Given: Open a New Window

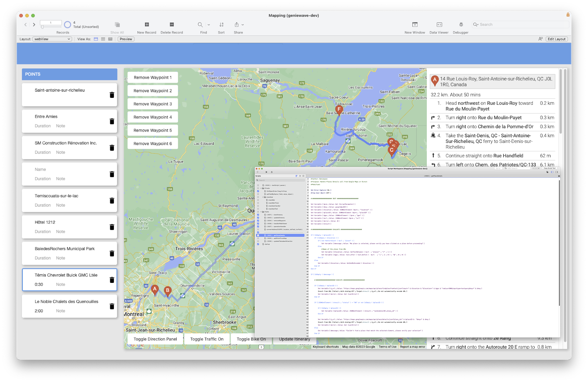Looking at the screenshot, I should [415, 24].
